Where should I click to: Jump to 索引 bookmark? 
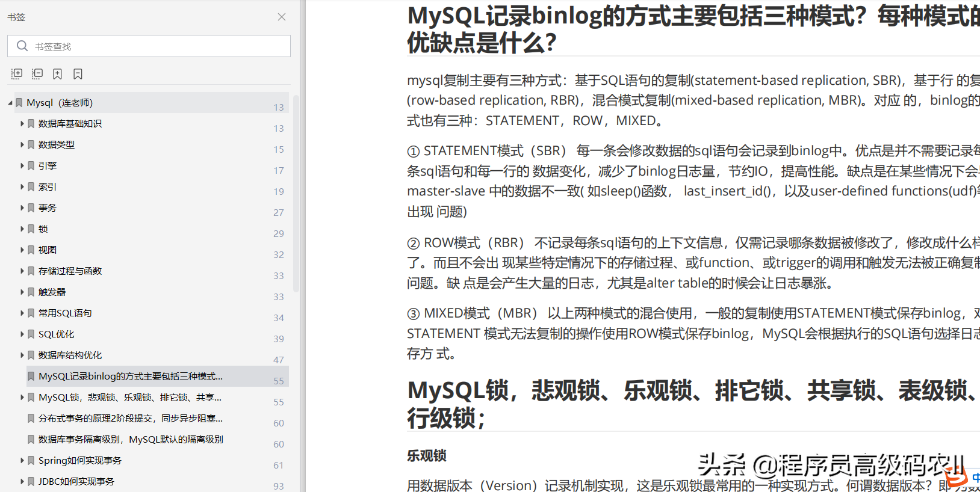(48, 186)
